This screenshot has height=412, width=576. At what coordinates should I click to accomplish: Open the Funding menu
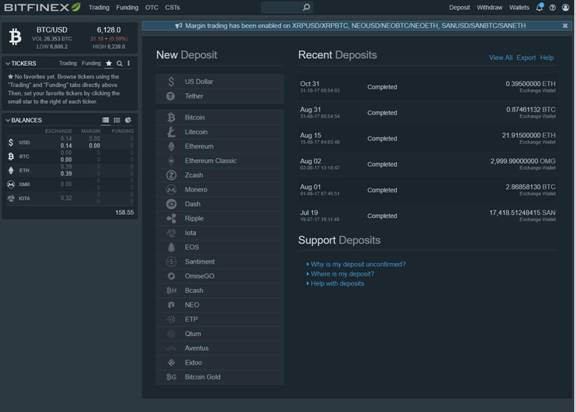coord(127,7)
